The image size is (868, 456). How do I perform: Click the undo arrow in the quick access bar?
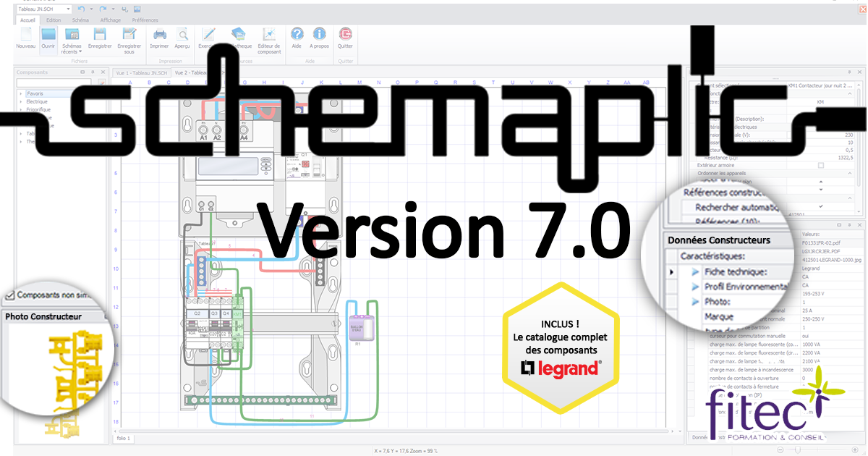80,9
